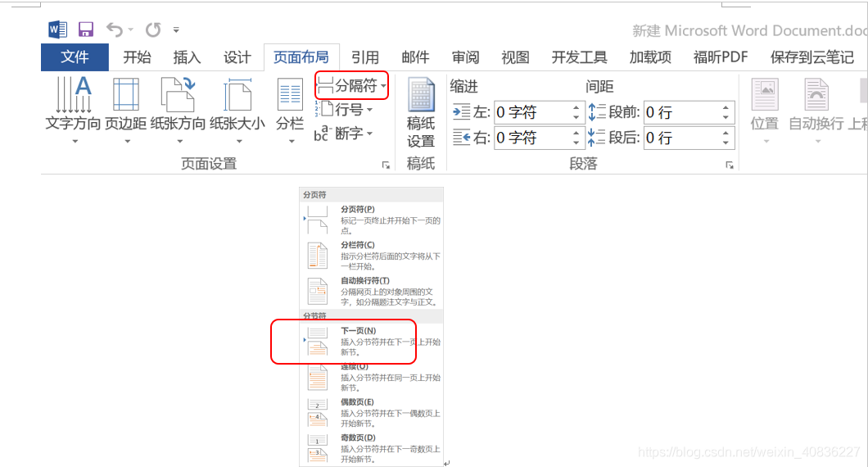Insert a 分栏符(C) column break
868x467 pixels.
pos(372,256)
